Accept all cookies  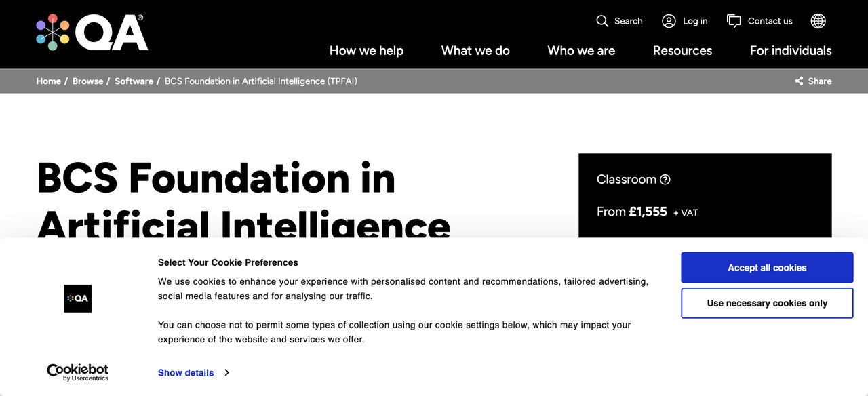[767, 268]
